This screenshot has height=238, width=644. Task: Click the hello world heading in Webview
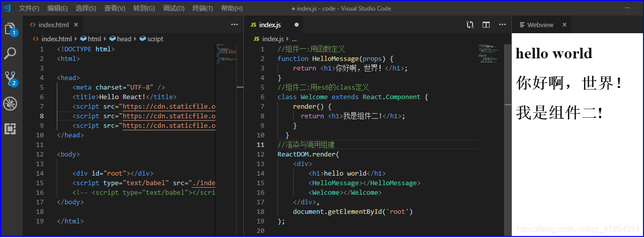tap(554, 53)
